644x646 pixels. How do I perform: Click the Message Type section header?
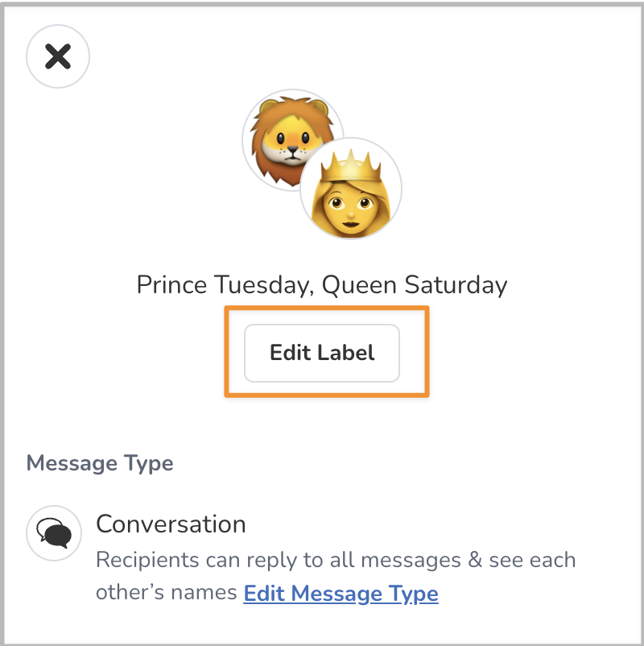[x=99, y=463]
